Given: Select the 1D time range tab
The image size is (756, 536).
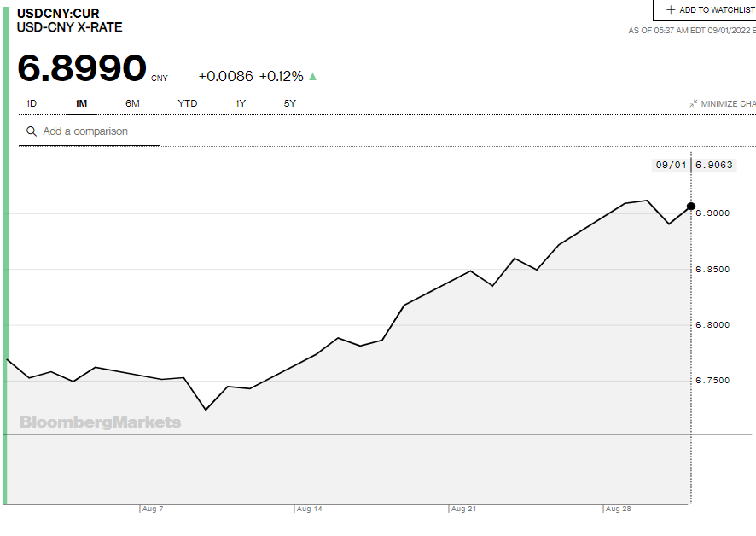Looking at the screenshot, I should (x=32, y=103).
